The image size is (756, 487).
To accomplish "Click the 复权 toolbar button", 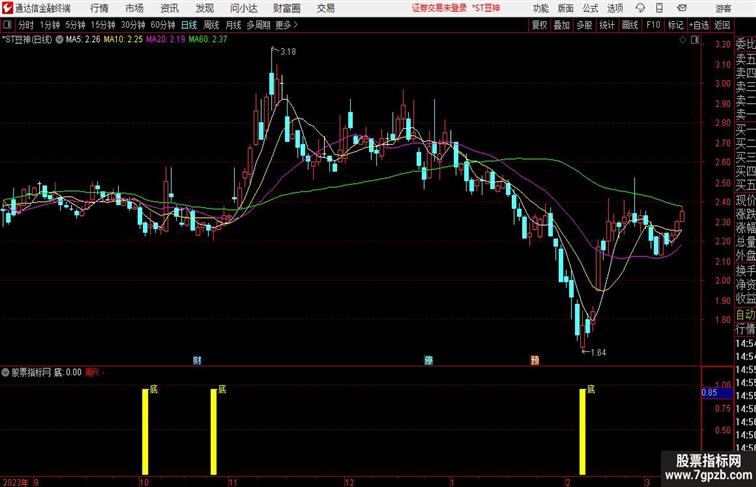I will [x=540, y=25].
